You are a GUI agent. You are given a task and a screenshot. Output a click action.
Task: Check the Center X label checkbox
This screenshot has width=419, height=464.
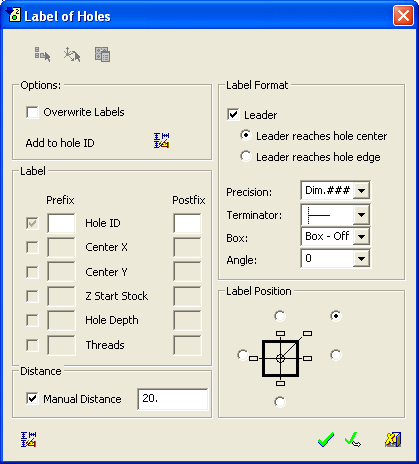coord(32,247)
